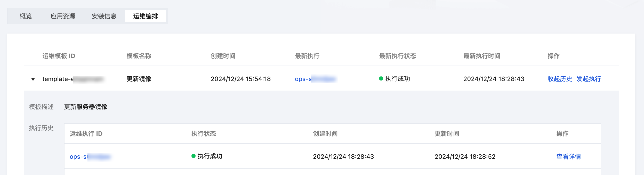
Task: Click template name 更新镜像 cell
Action: pos(139,79)
